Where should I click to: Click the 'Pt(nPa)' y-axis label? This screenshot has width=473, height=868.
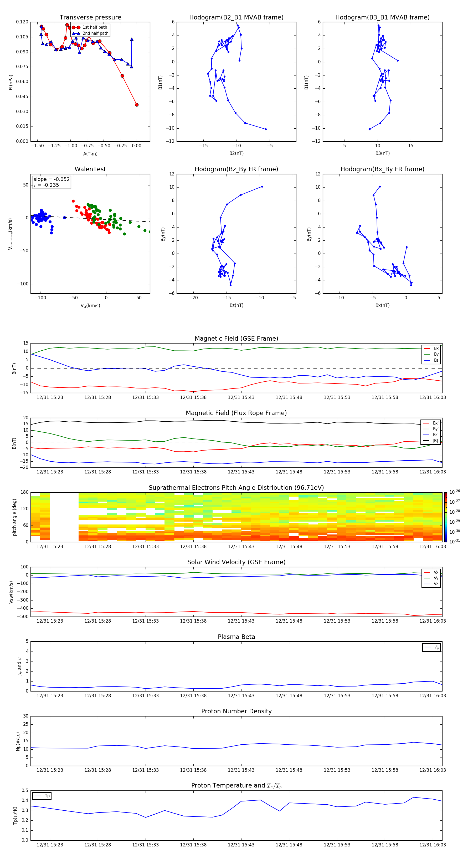(x=11, y=82)
